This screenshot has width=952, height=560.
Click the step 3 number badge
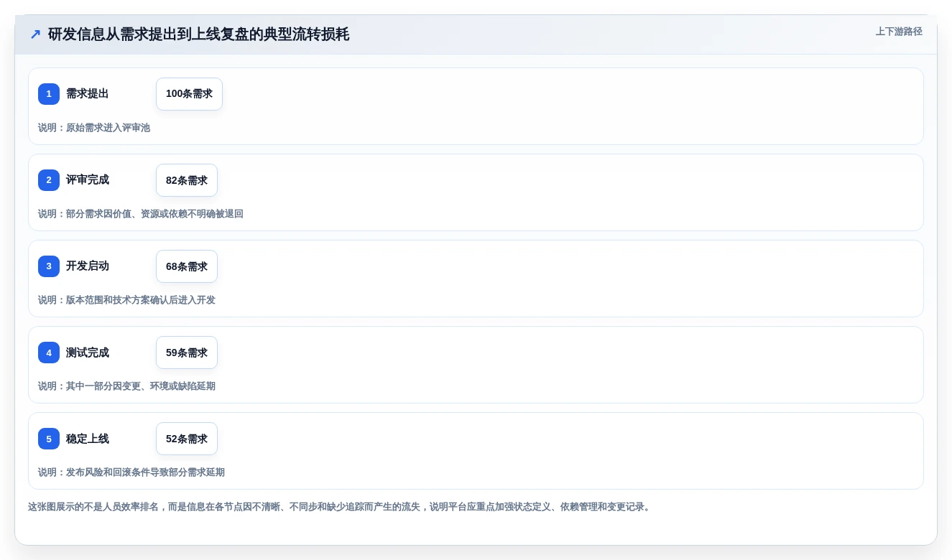(49, 266)
